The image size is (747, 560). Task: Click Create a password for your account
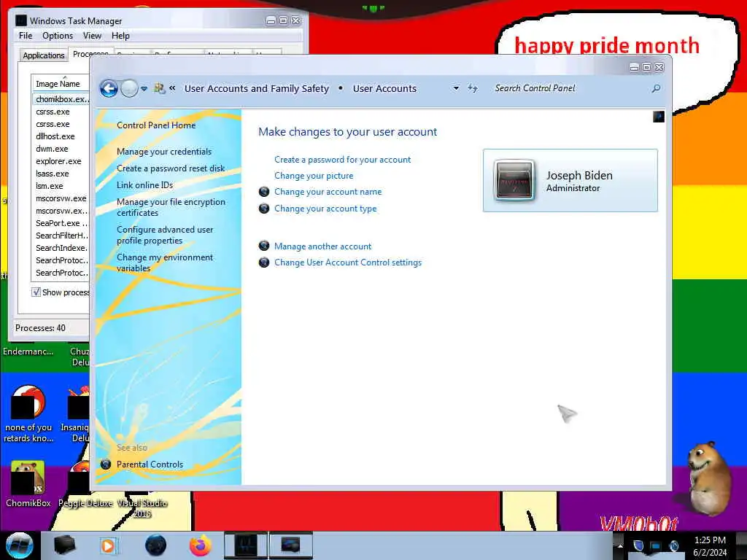pos(343,160)
